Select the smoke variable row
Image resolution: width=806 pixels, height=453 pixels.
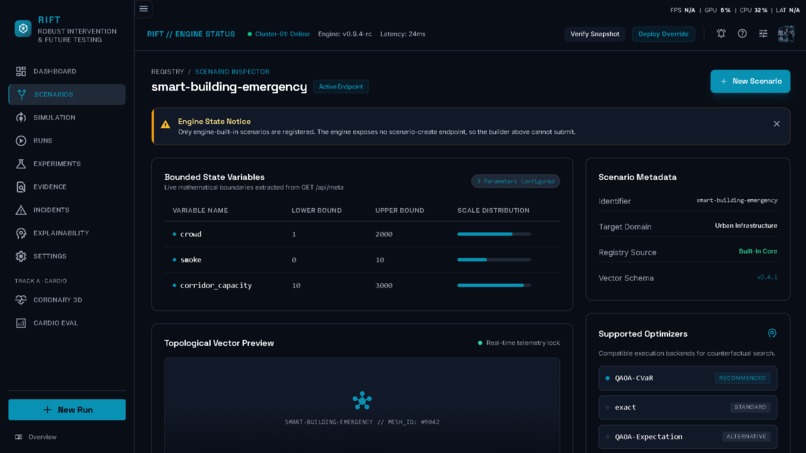pyautogui.click(x=362, y=260)
